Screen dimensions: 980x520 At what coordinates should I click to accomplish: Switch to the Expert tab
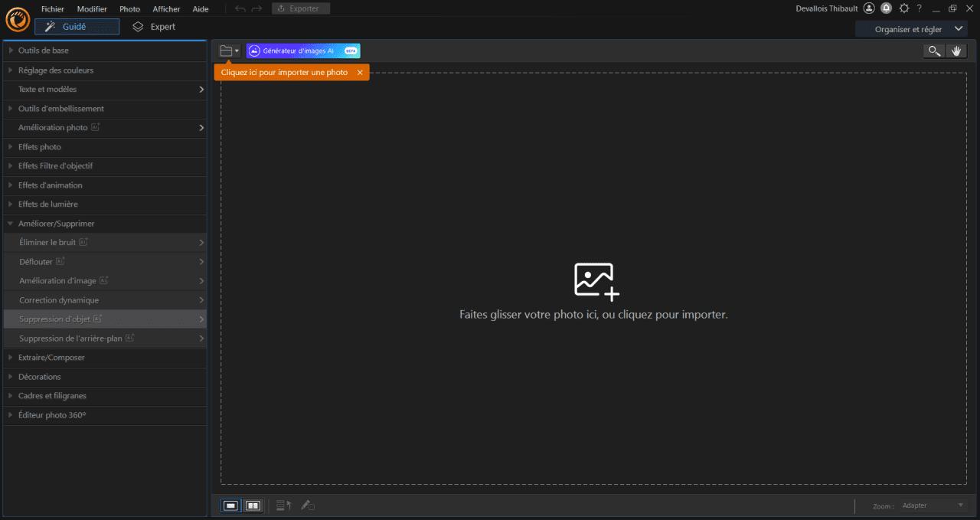155,26
